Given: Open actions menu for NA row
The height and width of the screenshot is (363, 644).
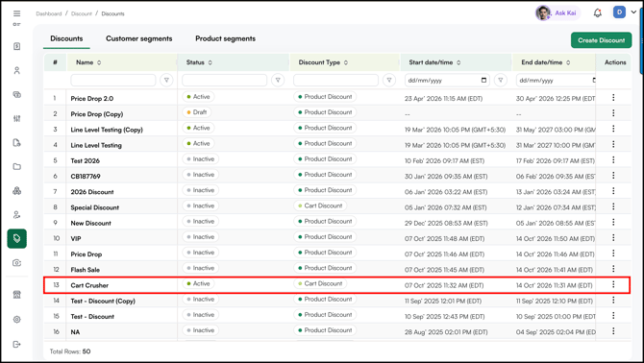Looking at the screenshot, I should pyautogui.click(x=613, y=331).
